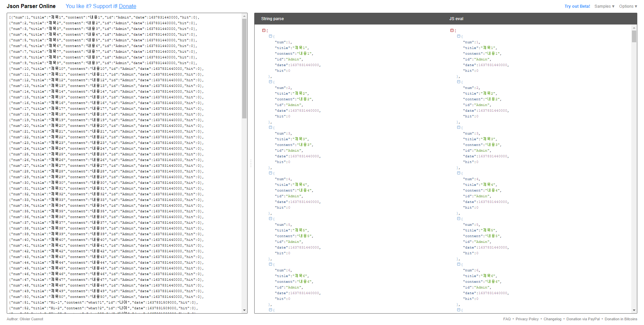Image resolution: width=644 pixels, height=325 pixels.
Task: Choose Donation in Bitcoins link
Action: [621, 319]
